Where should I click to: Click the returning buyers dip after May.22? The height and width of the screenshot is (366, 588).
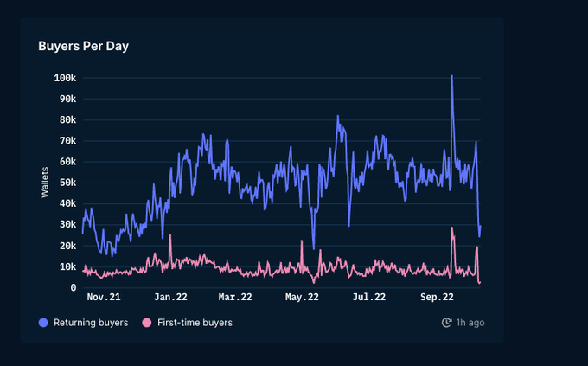(x=314, y=247)
